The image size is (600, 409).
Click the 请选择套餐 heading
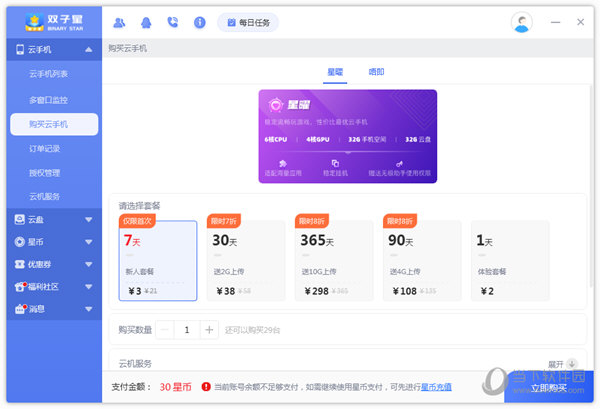(x=139, y=206)
